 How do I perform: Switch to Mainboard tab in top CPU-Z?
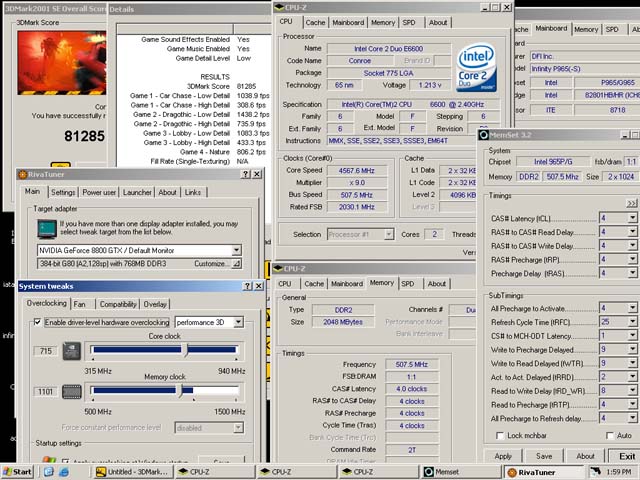tap(348, 23)
